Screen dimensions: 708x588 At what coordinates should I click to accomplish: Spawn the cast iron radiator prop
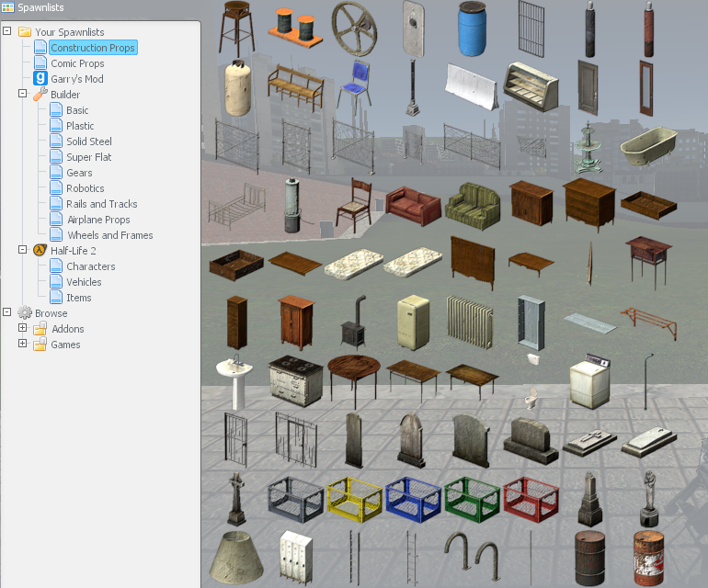click(x=470, y=322)
